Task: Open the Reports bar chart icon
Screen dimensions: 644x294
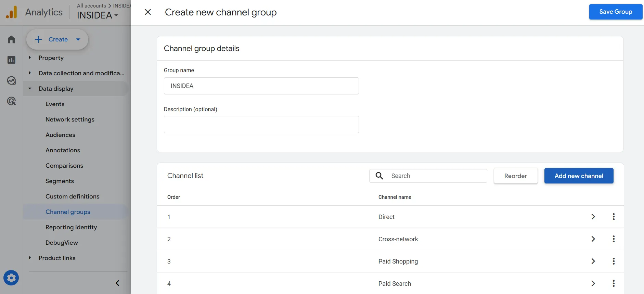Action: point(11,60)
